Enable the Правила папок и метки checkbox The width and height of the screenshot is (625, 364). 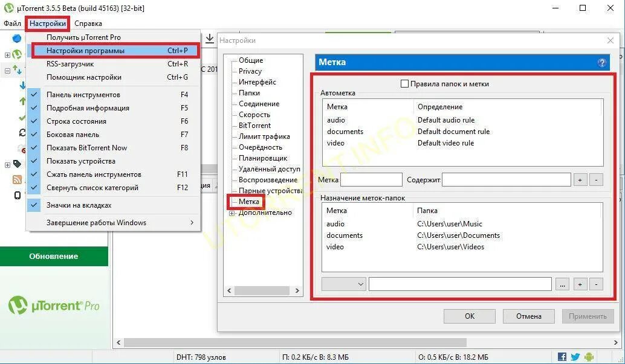[x=404, y=84]
